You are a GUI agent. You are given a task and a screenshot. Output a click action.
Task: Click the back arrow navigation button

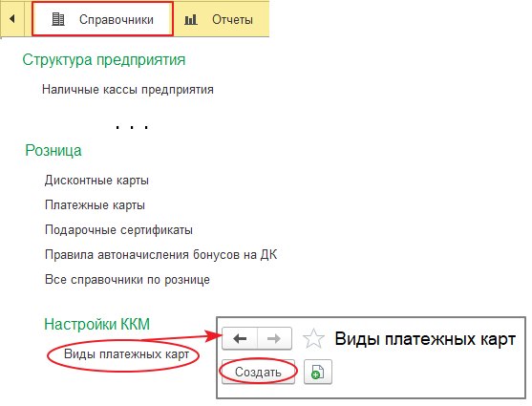pyautogui.click(x=240, y=338)
